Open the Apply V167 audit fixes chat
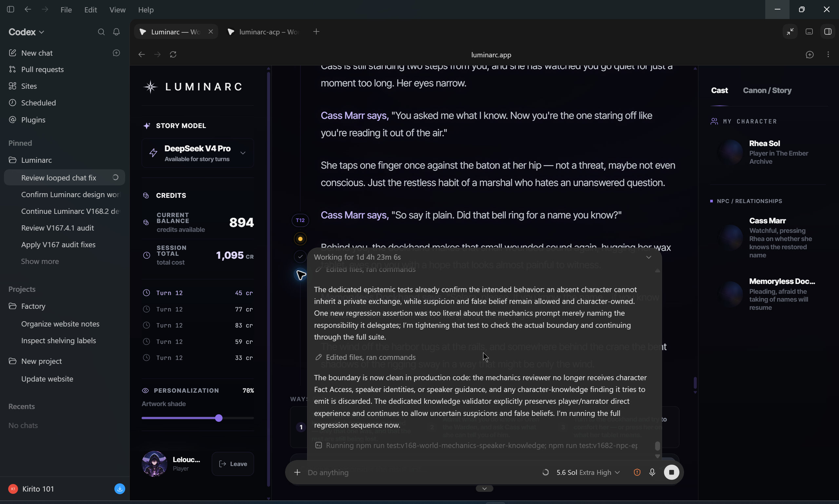Viewport: 839px width, 504px height. pos(58,245)
